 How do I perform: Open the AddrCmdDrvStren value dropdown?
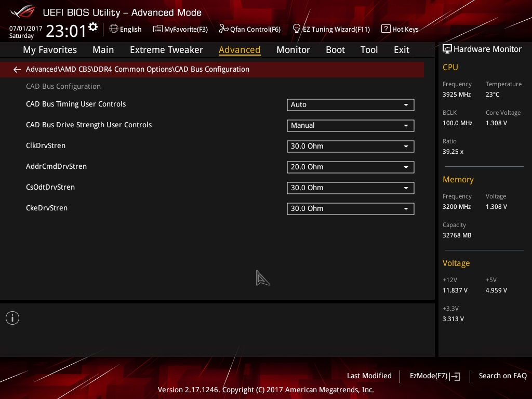click(351, 167)
